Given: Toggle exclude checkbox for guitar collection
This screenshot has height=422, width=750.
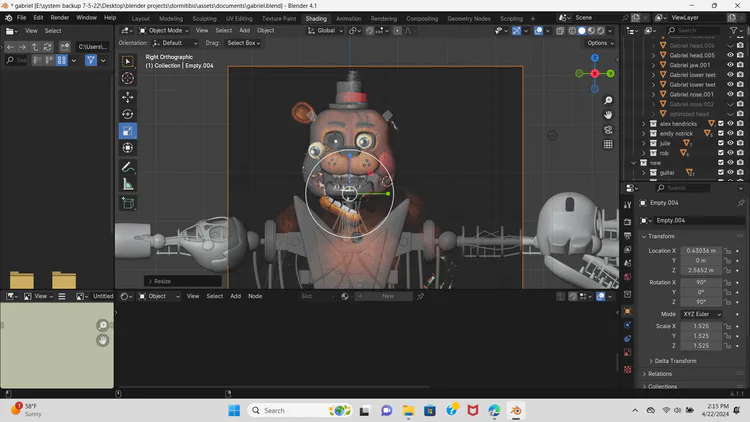Looking at the screenshot, I should [x=721, y=172].
